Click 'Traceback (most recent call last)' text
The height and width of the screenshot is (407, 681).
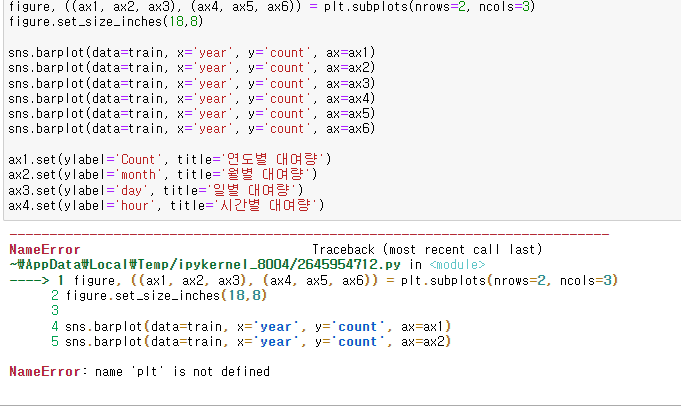[427, 249]
